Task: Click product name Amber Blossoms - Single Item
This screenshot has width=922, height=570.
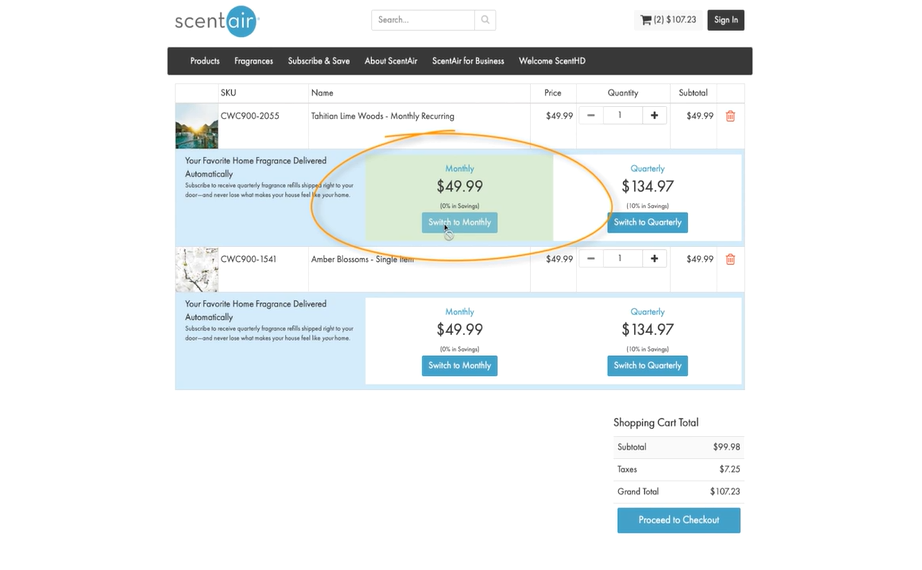Action: pyautogui.click(x=362, y=259)
